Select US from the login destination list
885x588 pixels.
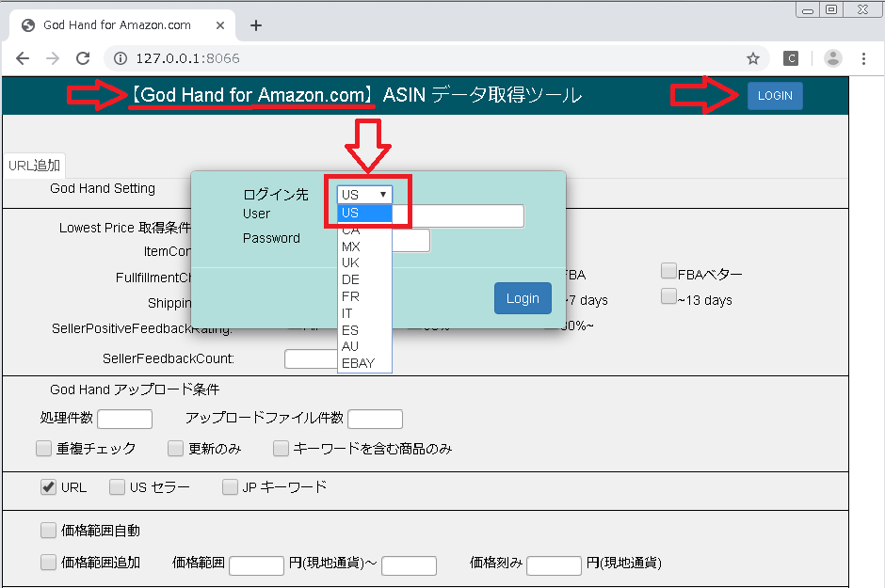(364, 213)
